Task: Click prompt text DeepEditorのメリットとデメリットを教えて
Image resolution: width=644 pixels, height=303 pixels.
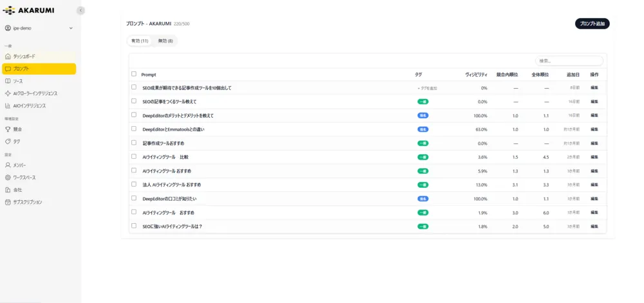Action: (178, 116)
